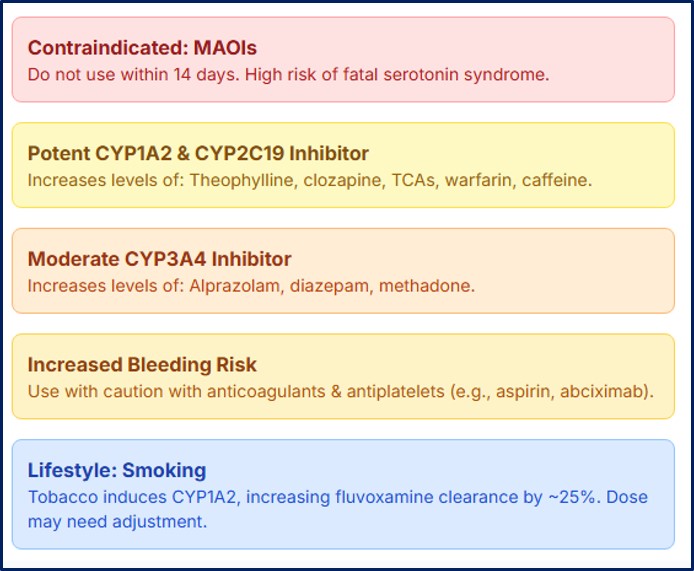Viewport: 694px width, 571px height.
Task: Click the 'Lifestyle: Smoking' heading
Action: click(117, 470)
